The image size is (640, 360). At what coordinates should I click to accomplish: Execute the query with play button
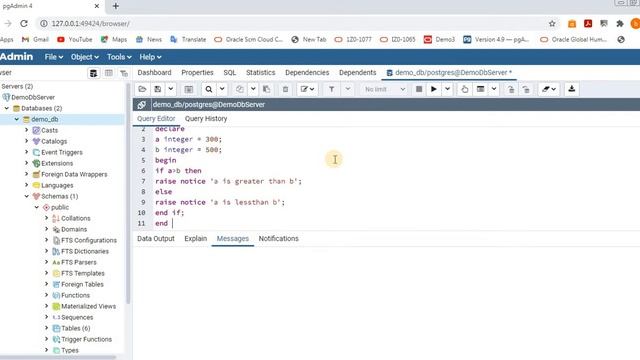(x=434, y=89)
